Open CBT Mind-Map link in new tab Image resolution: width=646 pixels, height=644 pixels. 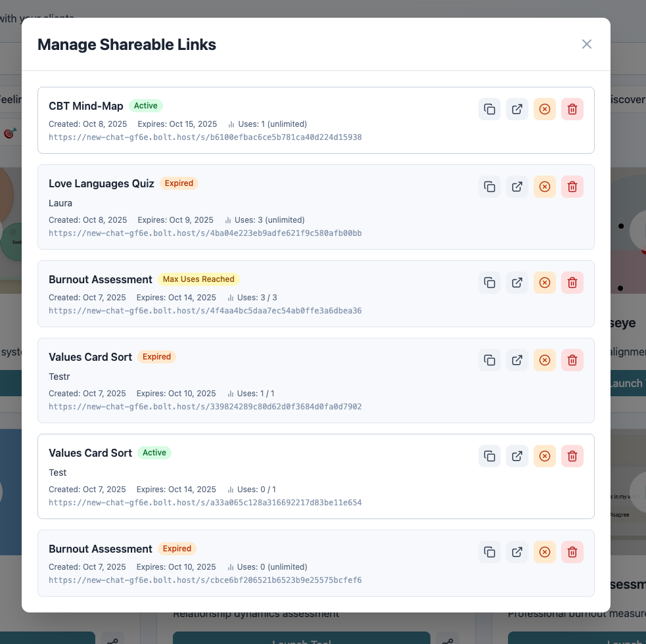pyautogui.click(x=517, y=109)
